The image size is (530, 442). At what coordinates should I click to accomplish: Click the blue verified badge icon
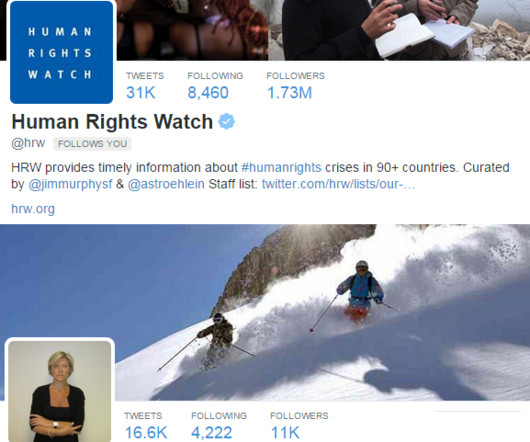point(226,122)
